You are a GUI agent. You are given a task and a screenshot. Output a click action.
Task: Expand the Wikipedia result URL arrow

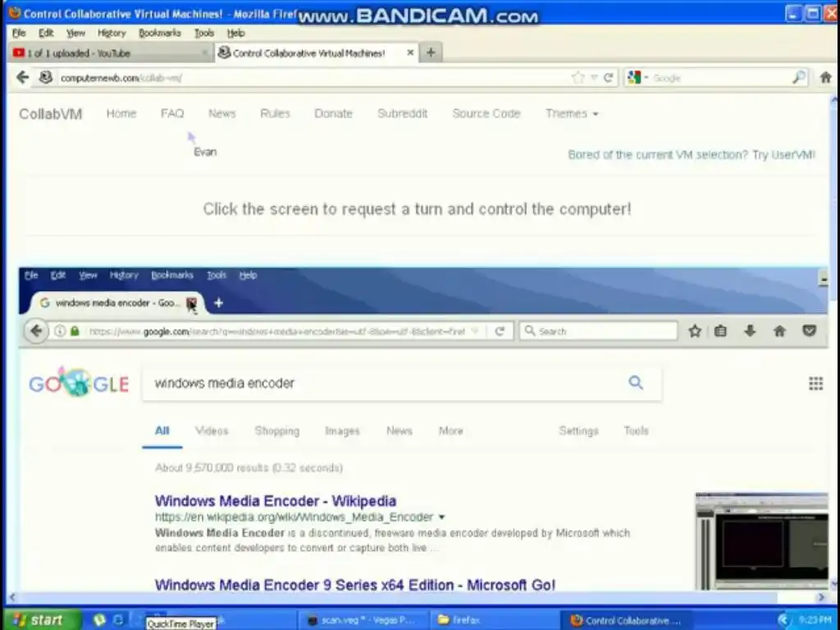click(442, 518)
